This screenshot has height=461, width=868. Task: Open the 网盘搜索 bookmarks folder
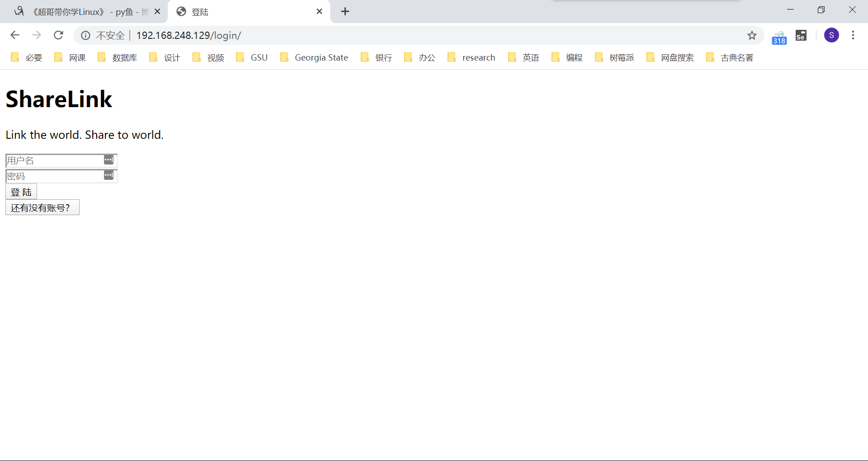point(670,57)
